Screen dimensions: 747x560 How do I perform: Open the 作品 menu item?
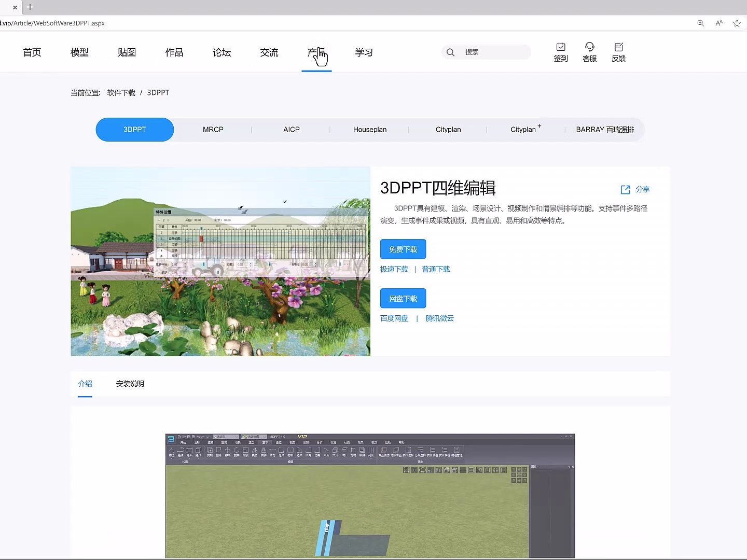click(x=174, y=52)
